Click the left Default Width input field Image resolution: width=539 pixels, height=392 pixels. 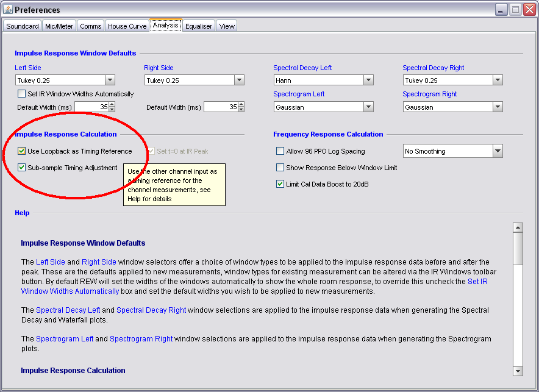coord(91,107)
